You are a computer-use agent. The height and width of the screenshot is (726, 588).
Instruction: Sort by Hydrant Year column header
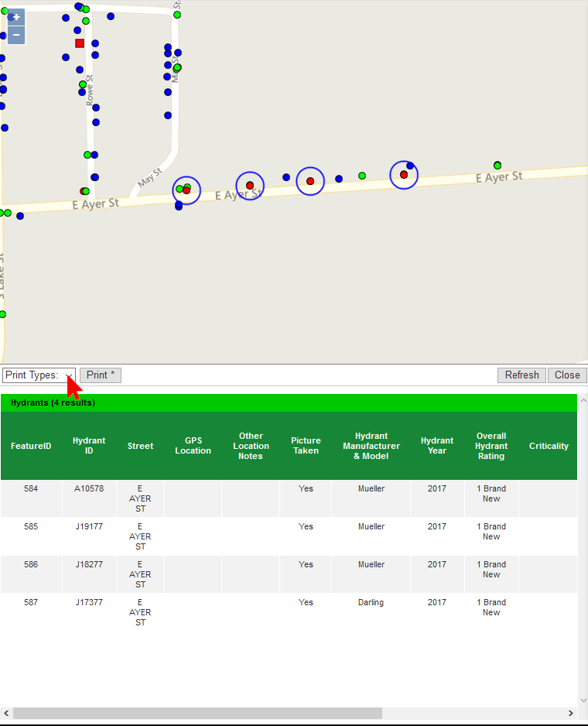(437, 446)
